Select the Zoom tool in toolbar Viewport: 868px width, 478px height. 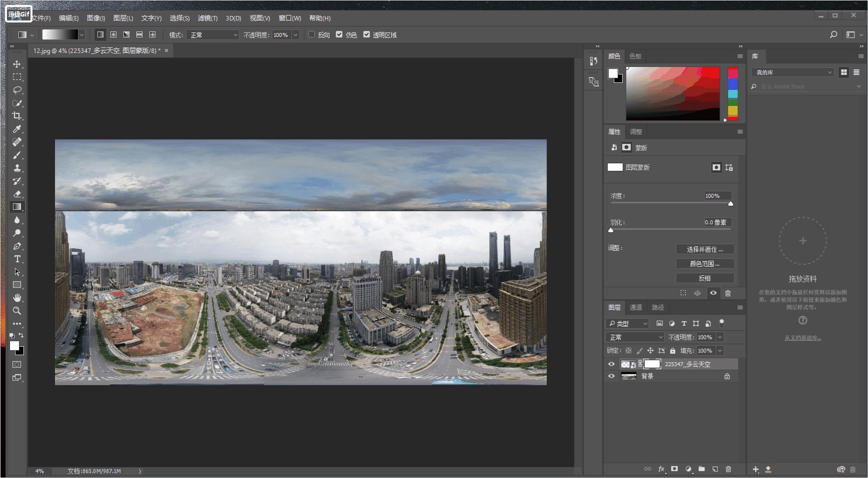[17, 311]
